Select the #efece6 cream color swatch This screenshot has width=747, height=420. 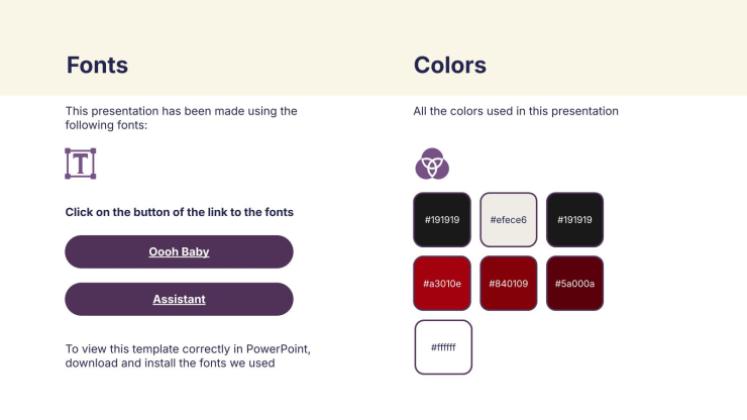point(508,219)
